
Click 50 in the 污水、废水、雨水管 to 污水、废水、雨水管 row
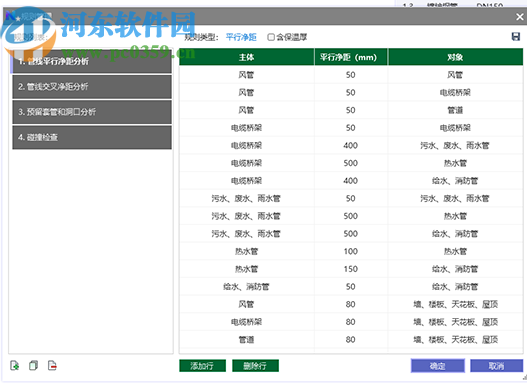pyautogui.click(x=351, y=198)
